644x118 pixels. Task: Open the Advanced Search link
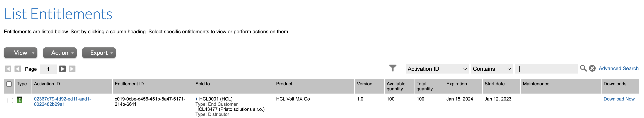pyautogui.click(x=618, y=68)
